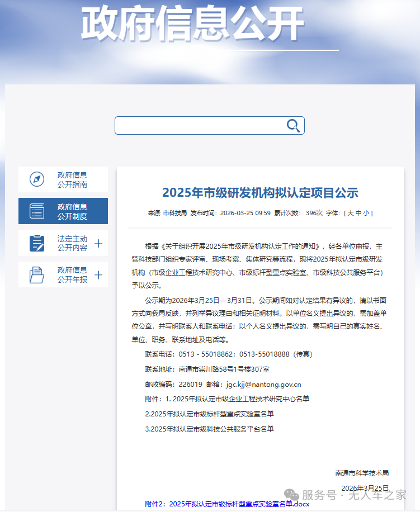The image size is (420, 512).
Task: Click email jgc.kjj@nantong.gov.cn
Action: [x=263, y=385]
